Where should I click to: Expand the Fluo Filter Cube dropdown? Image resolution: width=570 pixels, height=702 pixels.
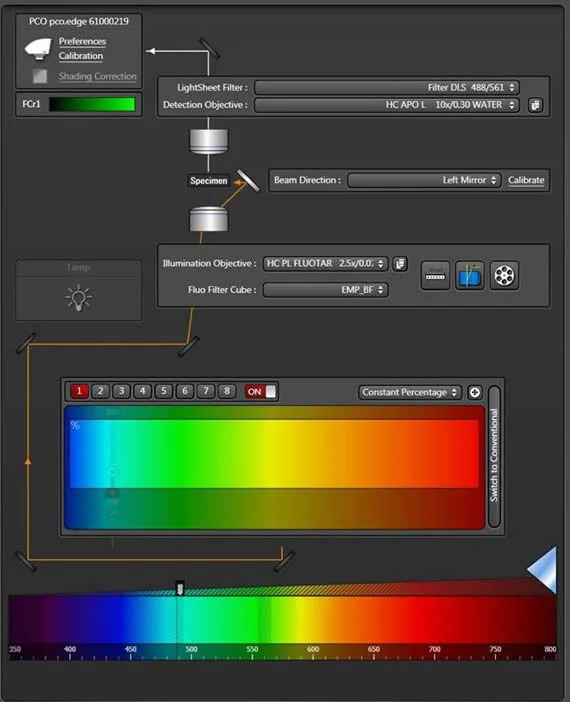[326, 290]
